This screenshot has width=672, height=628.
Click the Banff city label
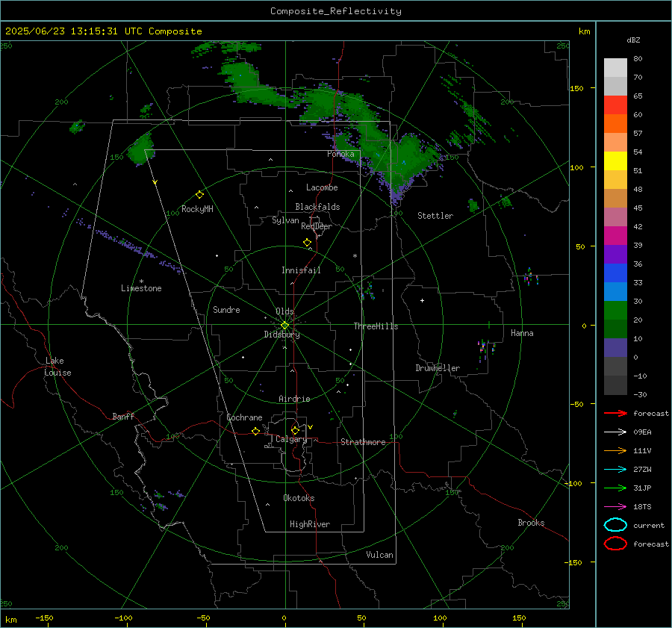click(x=123, y=417)
